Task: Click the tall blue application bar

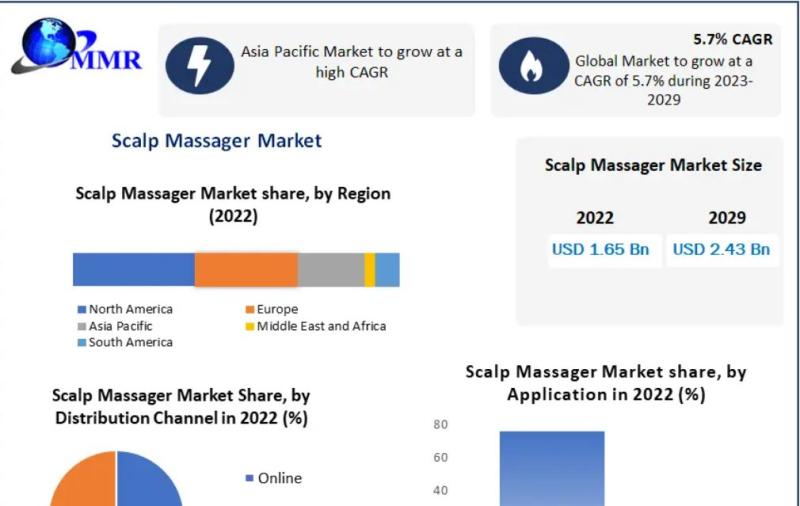Action: [552, 469]
